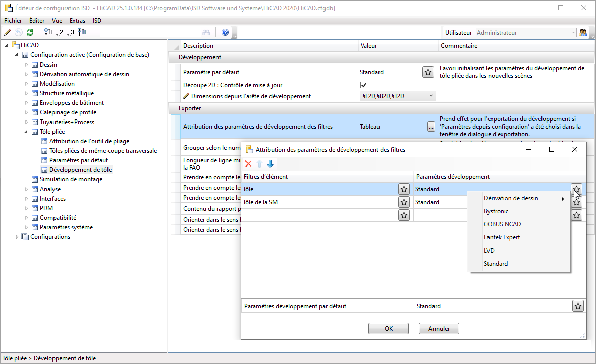Select Bystronic in the context menu
The image size is (596, 364).
496,211
